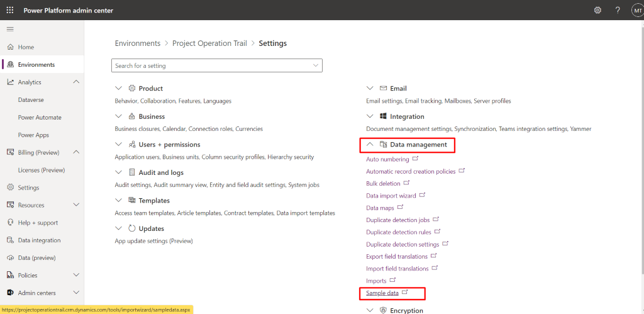Select Licenses (Preview) in sidebar

(x=42, y=170)
